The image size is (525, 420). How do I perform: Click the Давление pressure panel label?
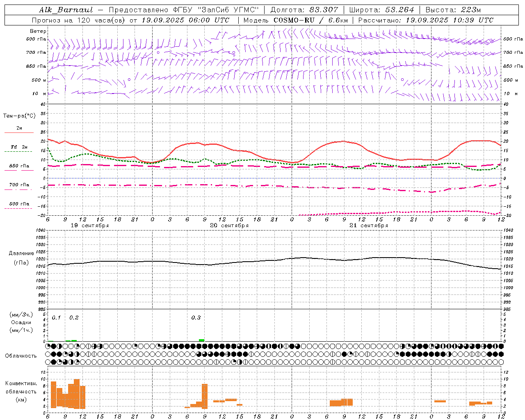click(21, 253)
